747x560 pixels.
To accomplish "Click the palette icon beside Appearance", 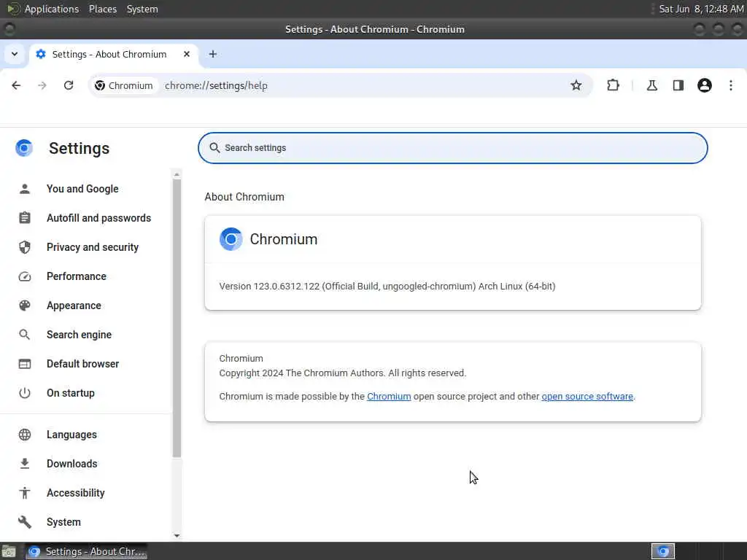I will (x=25, y=306).
